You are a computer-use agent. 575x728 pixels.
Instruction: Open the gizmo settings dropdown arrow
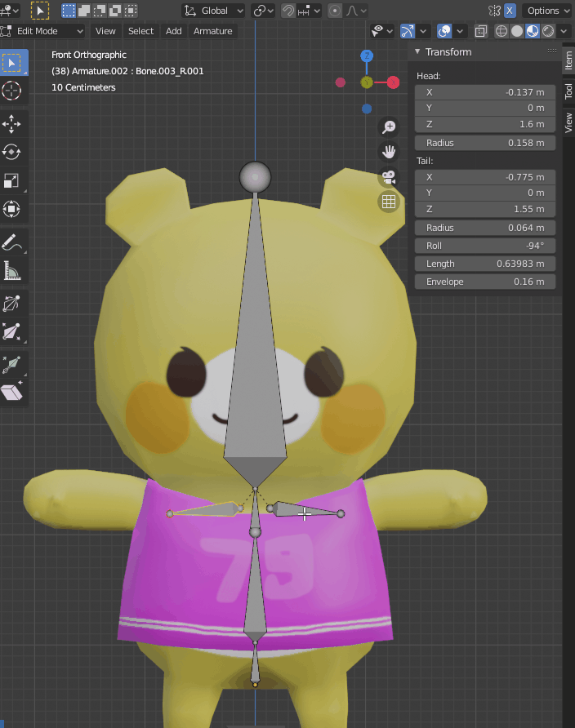pyautogui.click(x=422, y=31)
